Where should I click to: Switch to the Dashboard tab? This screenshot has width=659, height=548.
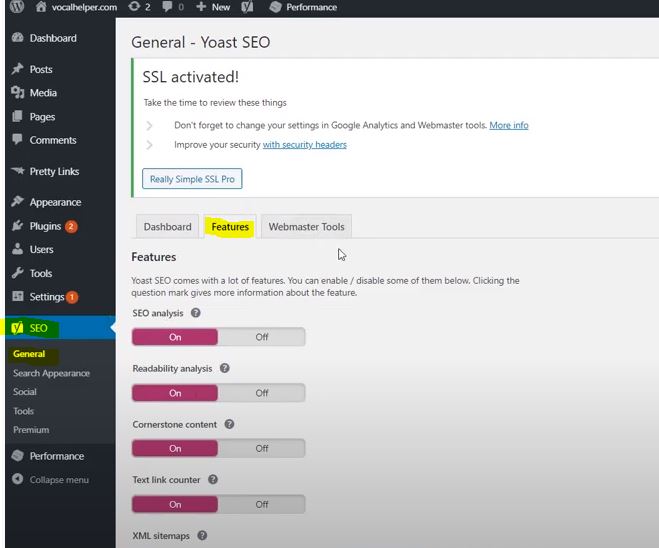(167, 227)
